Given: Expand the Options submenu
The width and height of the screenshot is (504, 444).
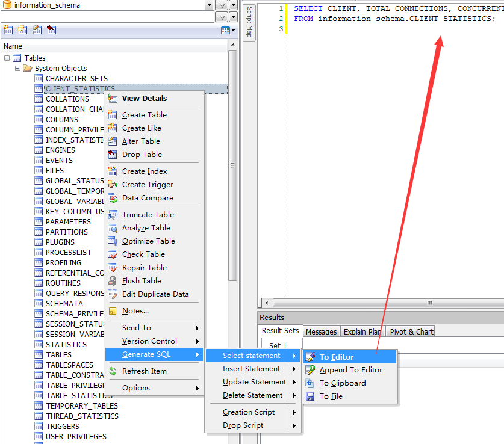Looking at the screenshot, I should pyautogui.click(x=154, y=388).
